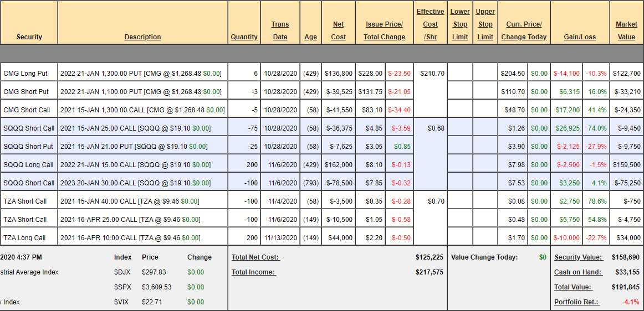Image resolution: width=644 pixels, height=311 pixels.
Task: Sort the table by Net Cost header
Action: (338, 30)
